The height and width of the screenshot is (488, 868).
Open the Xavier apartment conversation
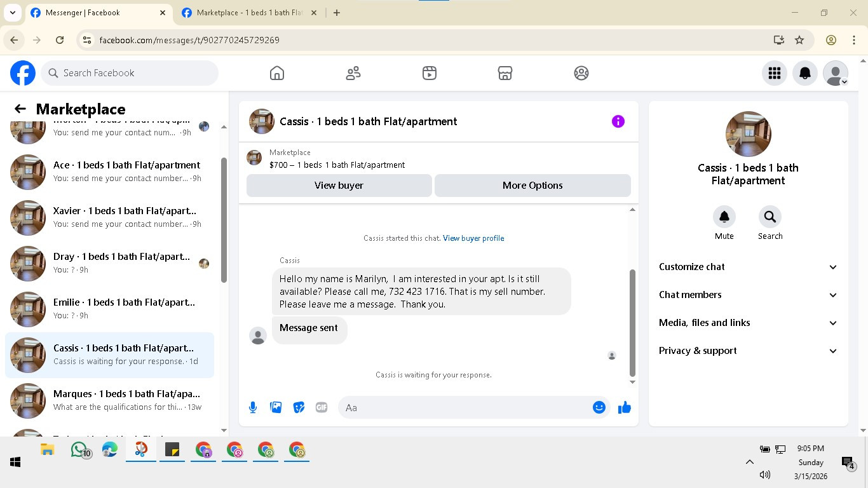click(x=109, y=217)
